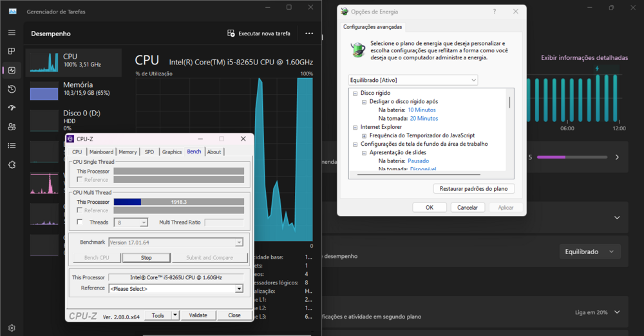
Task: Check the Multi Thread Reference checkbox
Action: click(80, 210)
